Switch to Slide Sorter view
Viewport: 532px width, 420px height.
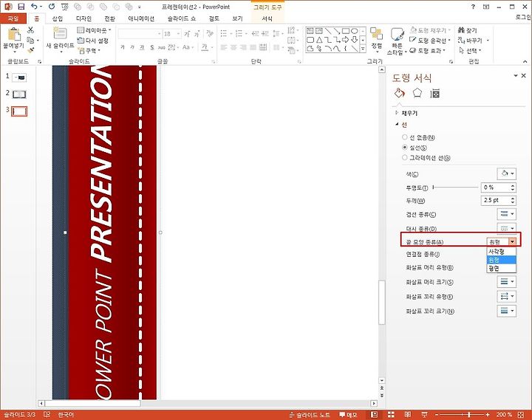pyautogui.click(x=391, y=415)
